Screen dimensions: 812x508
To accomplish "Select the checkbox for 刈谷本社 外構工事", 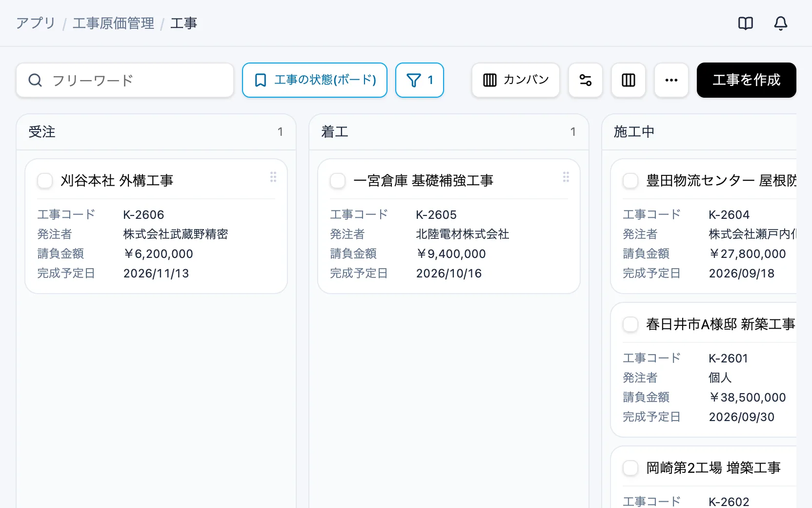I will tap(45, 181).
